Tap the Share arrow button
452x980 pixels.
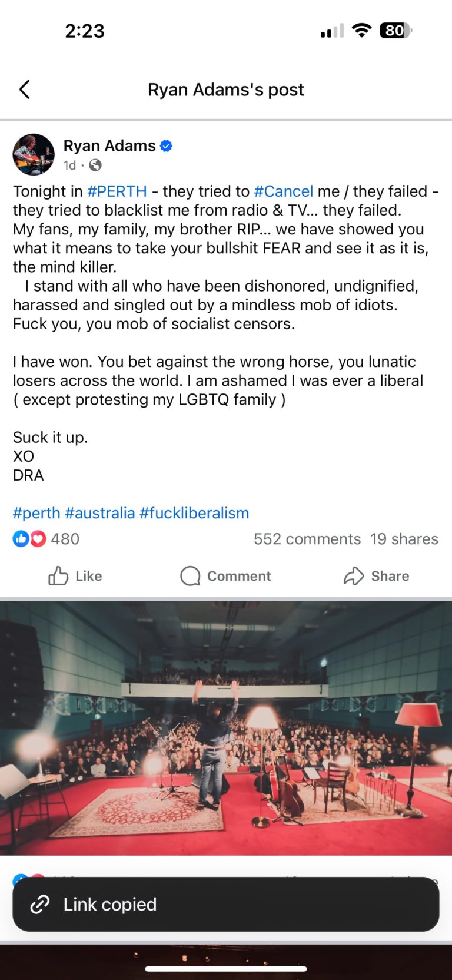[x=377, y=576]
